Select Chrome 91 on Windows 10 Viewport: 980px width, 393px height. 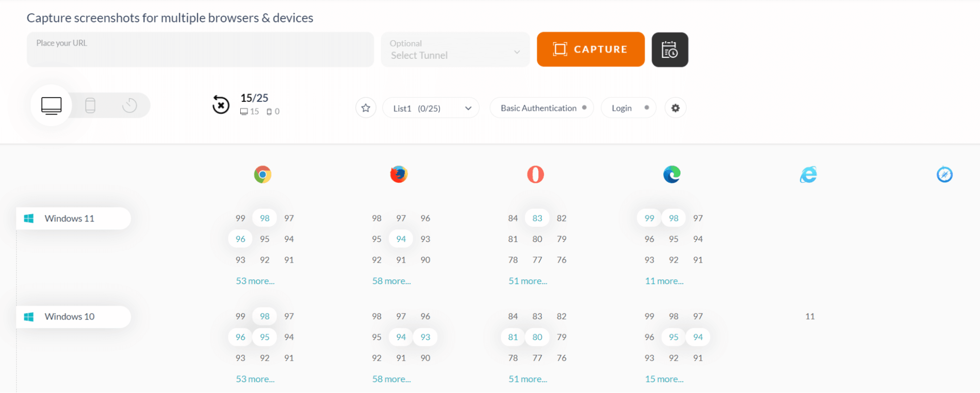(x=289, y=358)
